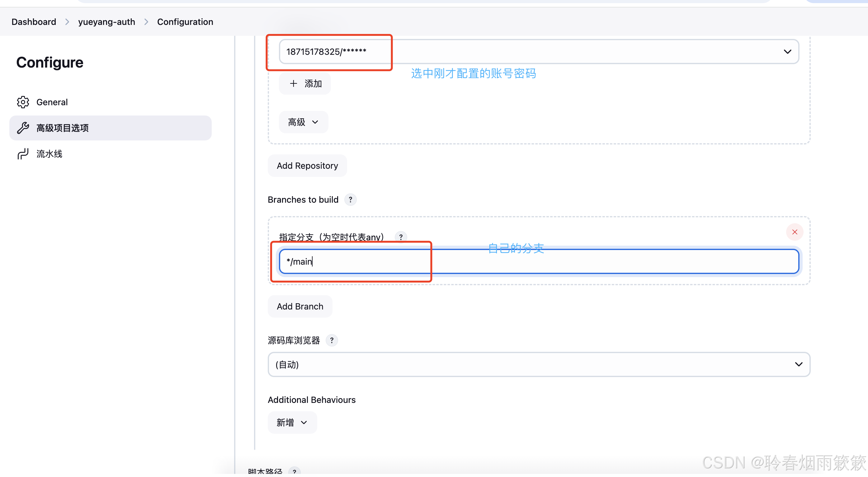Click help icon next to 源码库浏览器
Image resolution: width=868 pixels, height=477 pixels.
(x=332, y=341)
